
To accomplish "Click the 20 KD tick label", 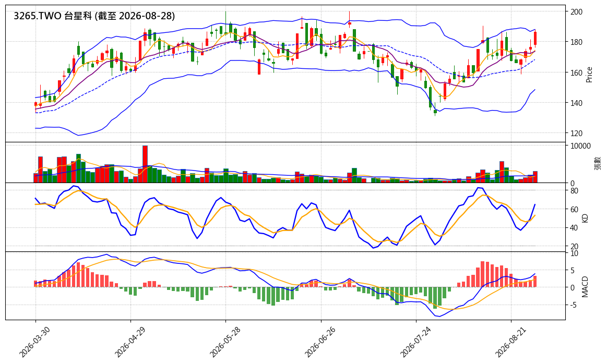I will [575, 247].
